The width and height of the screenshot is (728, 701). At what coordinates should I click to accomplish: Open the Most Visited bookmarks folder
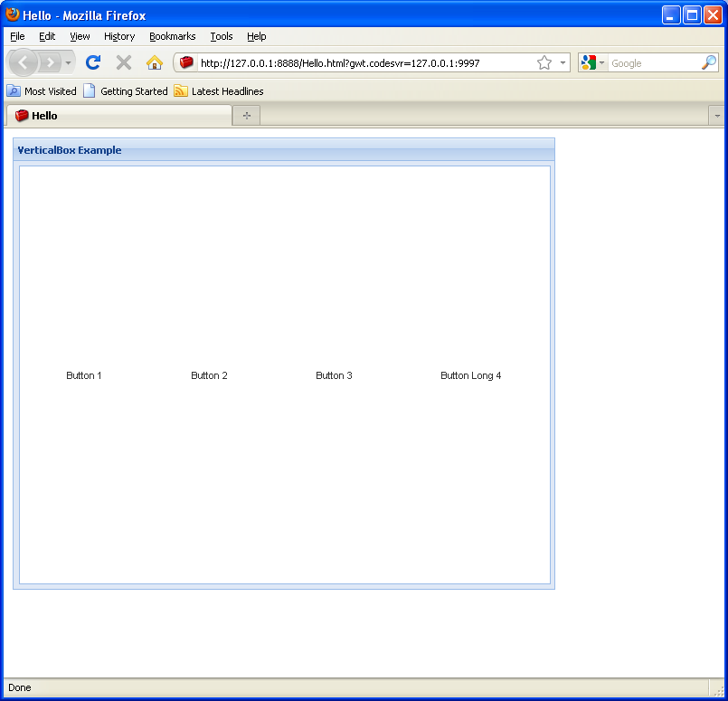coord(42,91)
